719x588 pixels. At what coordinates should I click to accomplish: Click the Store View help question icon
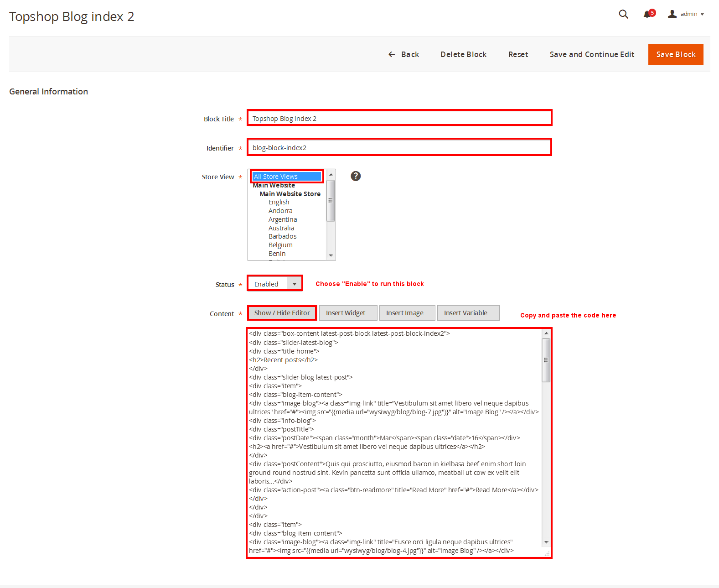[356, 176]
